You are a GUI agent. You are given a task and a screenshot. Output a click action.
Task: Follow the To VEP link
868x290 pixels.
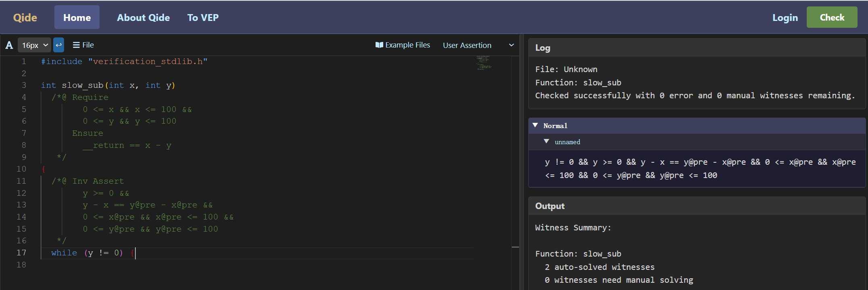click(203, 17)
